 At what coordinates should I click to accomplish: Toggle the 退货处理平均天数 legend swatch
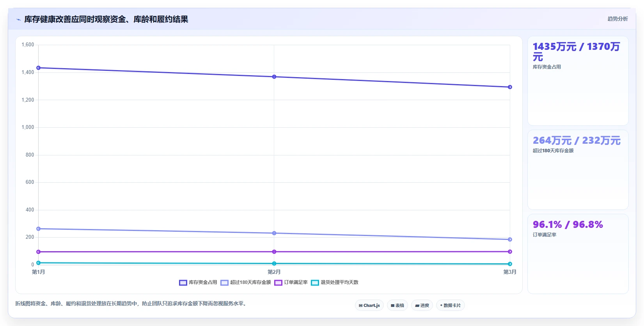[315, 283]
